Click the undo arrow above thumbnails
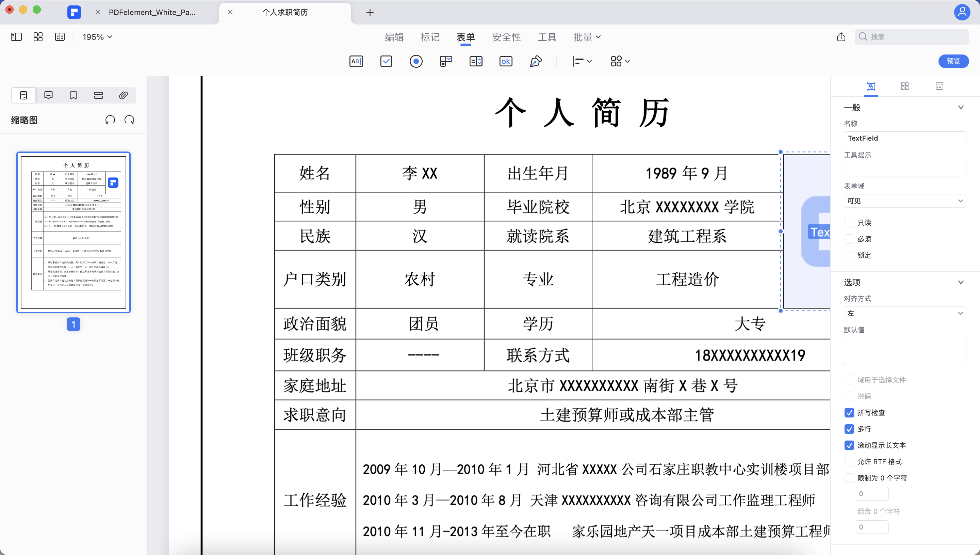Viewport: 980px width, 555px height. click(x=110, y=119)
